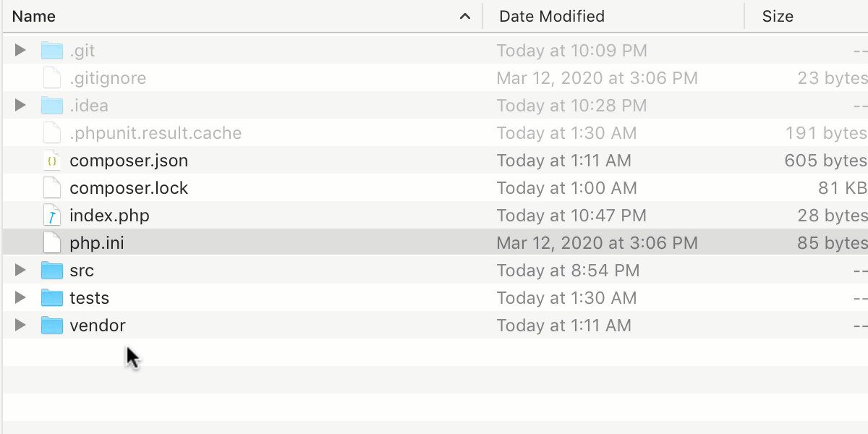
Task: Click the composer.json file icon
Action: 51,161
